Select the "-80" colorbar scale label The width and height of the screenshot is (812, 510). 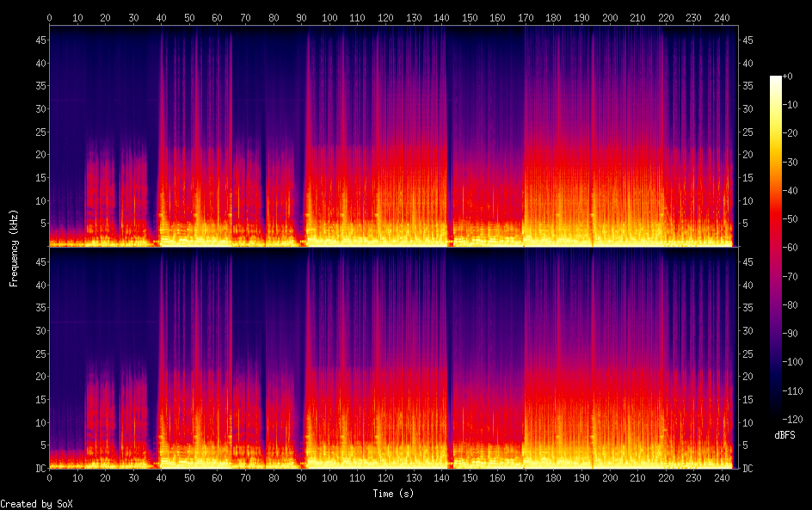[x=790, y=305]
